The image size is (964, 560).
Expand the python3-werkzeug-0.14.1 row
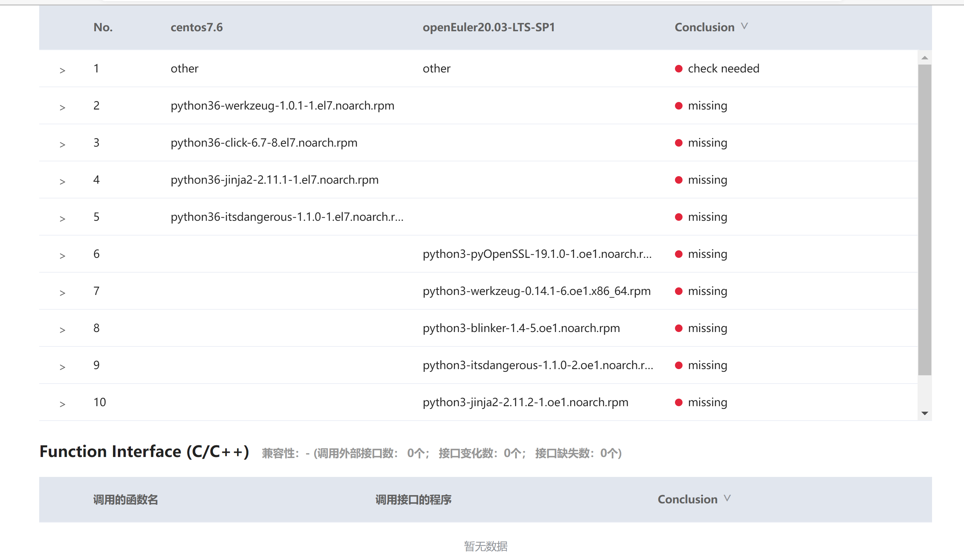(x=62, y=293)
